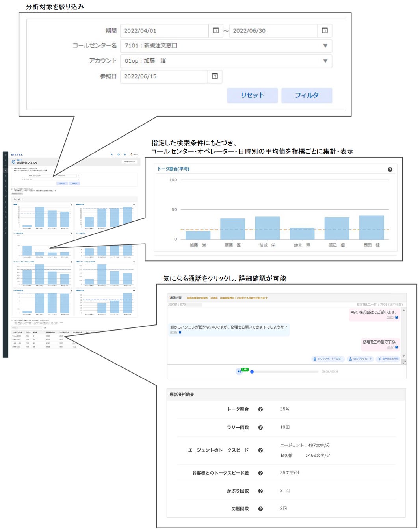Click the 1.0x playback speed badge

[245, 370]
